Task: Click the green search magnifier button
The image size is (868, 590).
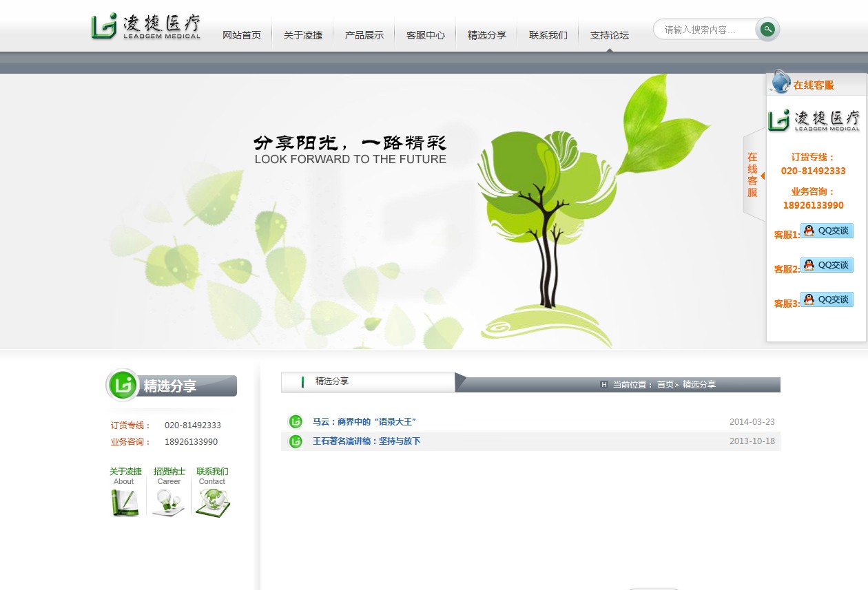Action: 767,30
